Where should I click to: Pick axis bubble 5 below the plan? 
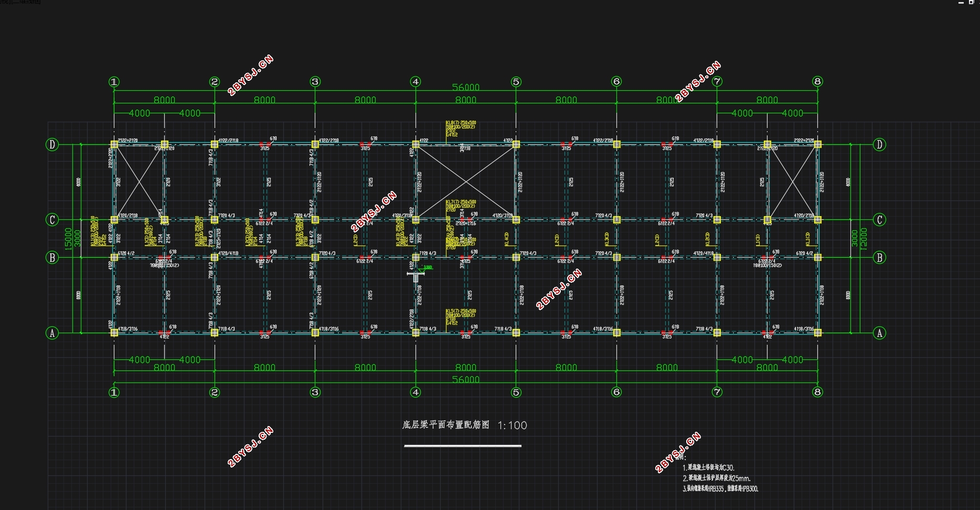tap(516, 392)
